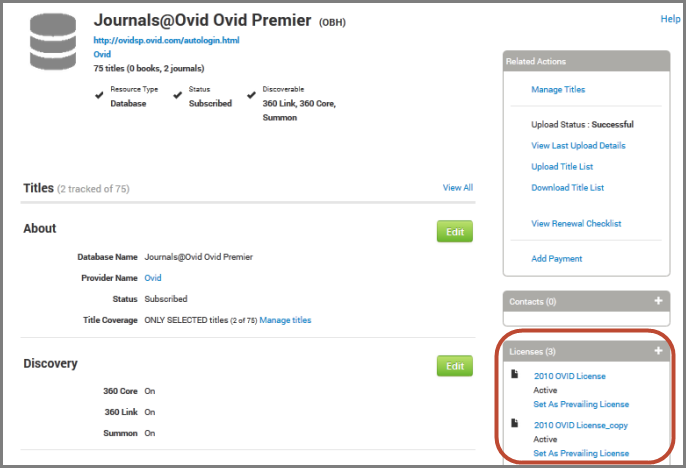This screenshot has height=468, width=686.
Task: Click the database stack icon
Action: pos(53,42)
